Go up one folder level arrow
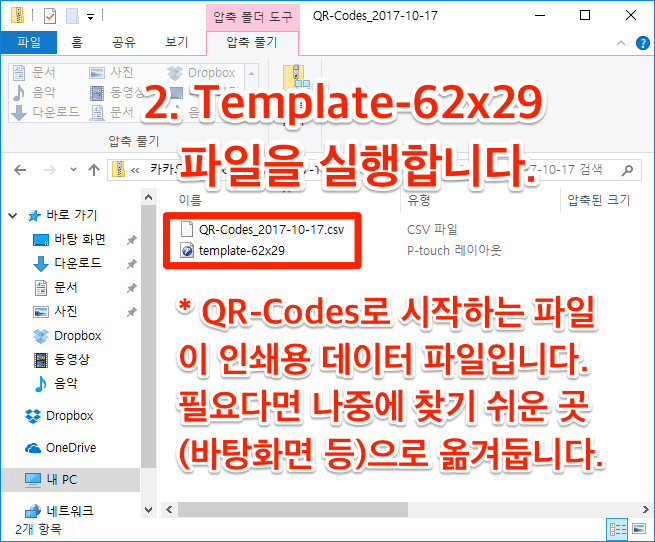The height and width of the screenshot is (542, 655). pyautogui.click(x=94, y=170)
